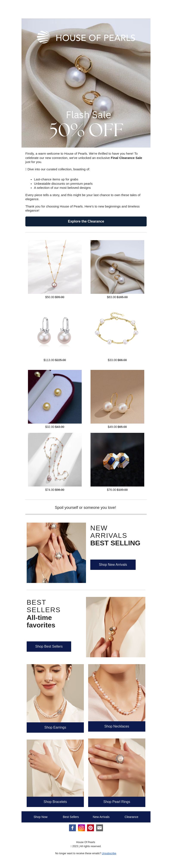View the $33.00 gold pearl bracelet thumbnail

[117, 330]
